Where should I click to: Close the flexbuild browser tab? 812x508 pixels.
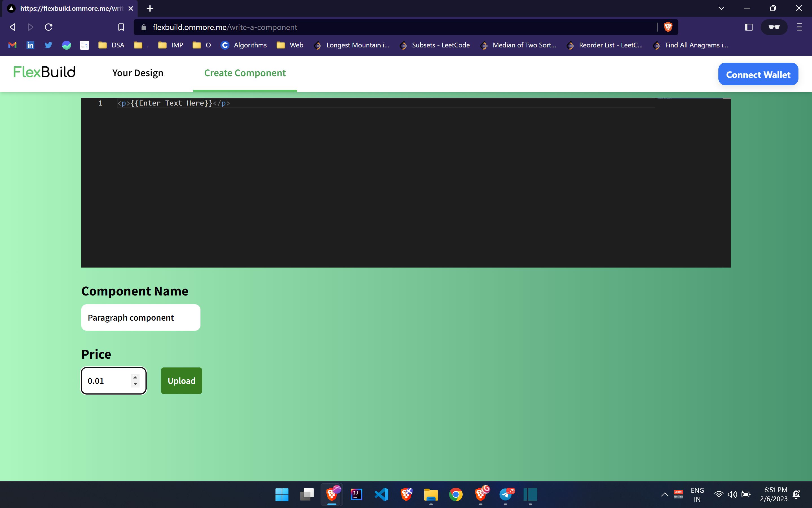coord(131,8)
